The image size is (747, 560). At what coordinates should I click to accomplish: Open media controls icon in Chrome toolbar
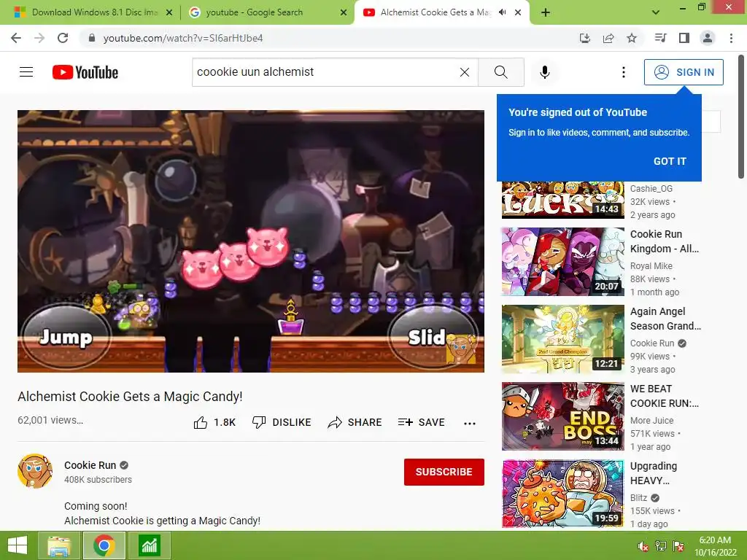coord(660,38)
